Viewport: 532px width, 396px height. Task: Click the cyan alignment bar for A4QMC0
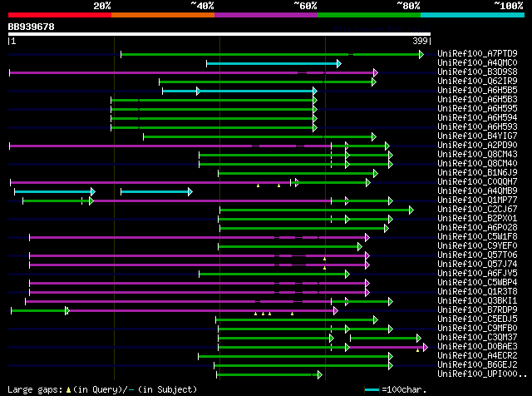(x=272, y=63)
